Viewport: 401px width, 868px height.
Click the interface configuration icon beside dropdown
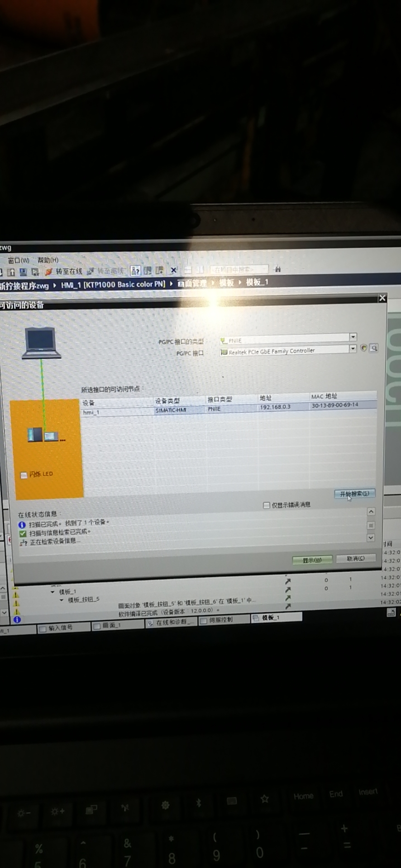[x=363, y=348]
